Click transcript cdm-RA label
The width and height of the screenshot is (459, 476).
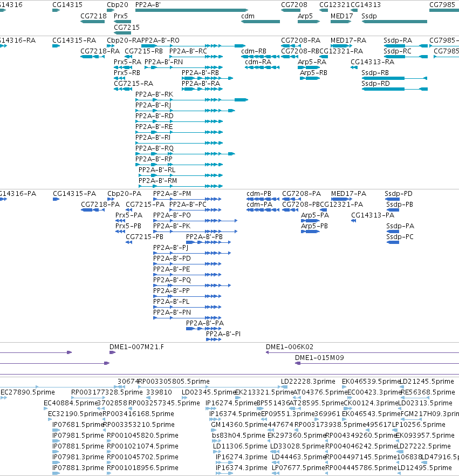click(x=258, y=62)
